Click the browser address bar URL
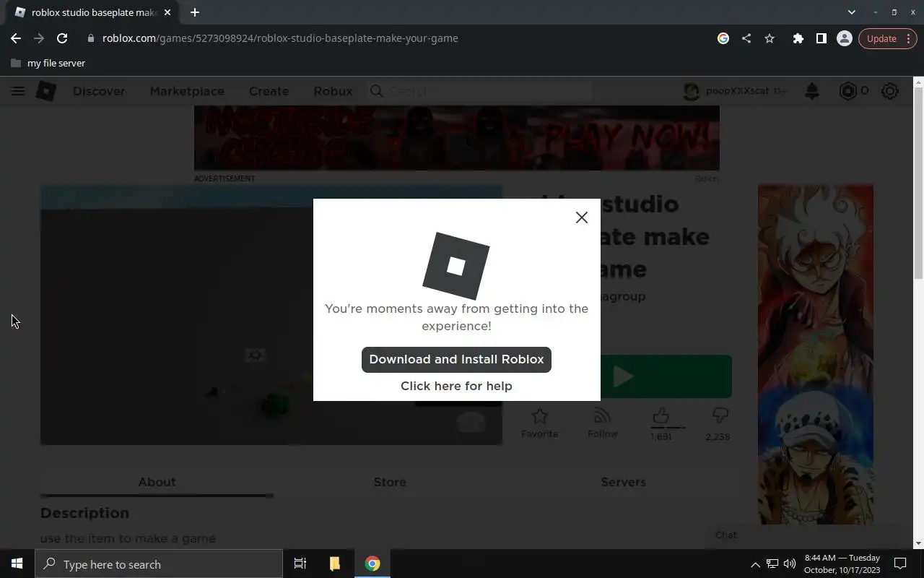 tap(280, 38)
